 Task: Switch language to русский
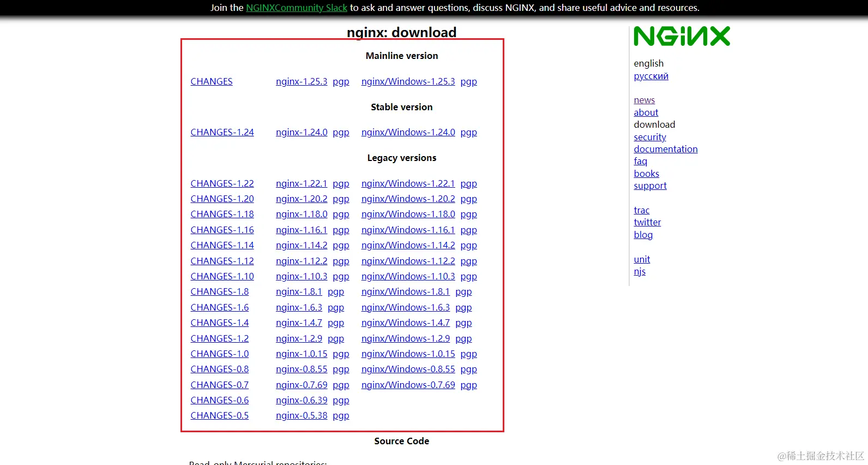pos(651,76)
